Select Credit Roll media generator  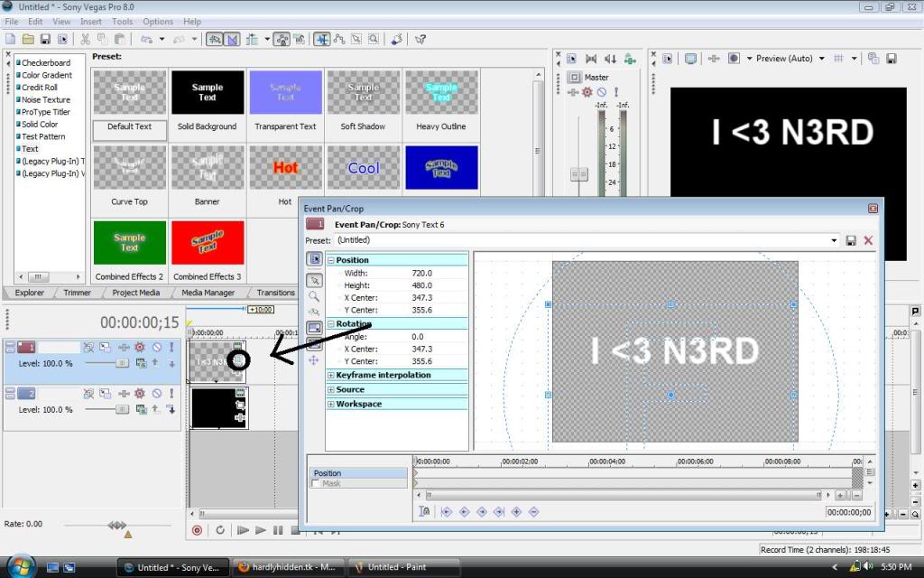click(39, 88)
